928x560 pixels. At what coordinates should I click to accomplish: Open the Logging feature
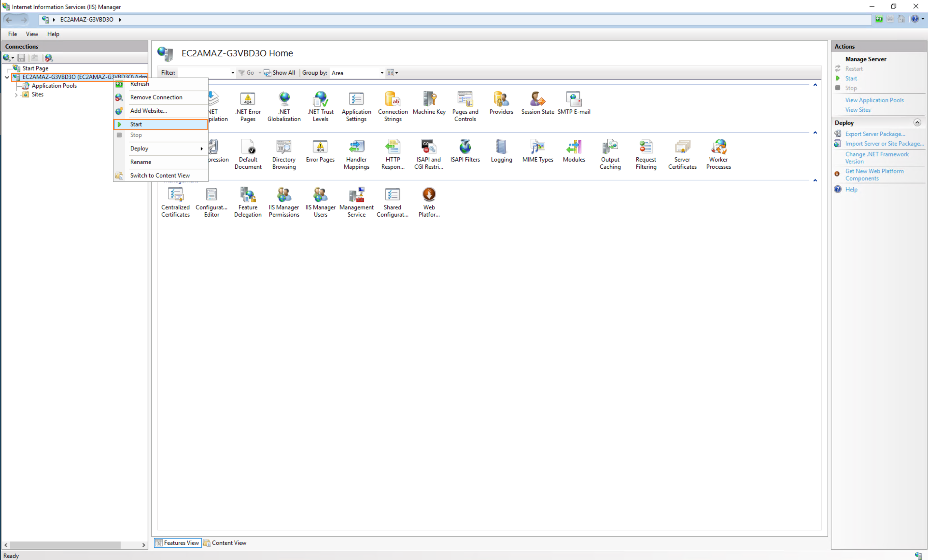501,151
